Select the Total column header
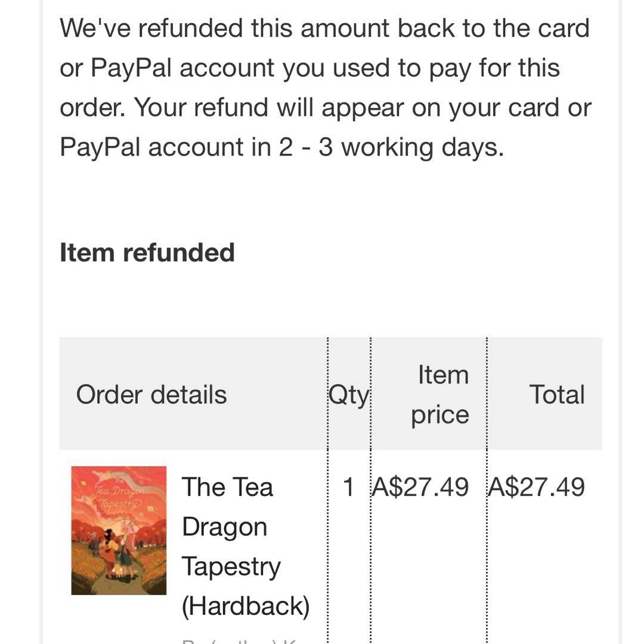The image size is (644, 644). (556, 395)
